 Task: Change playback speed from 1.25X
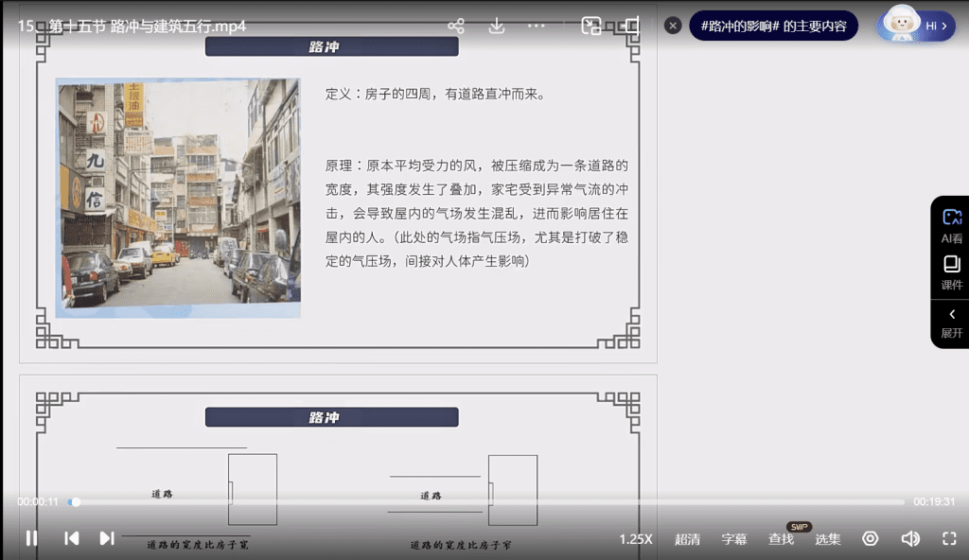[x=636, y=539]
